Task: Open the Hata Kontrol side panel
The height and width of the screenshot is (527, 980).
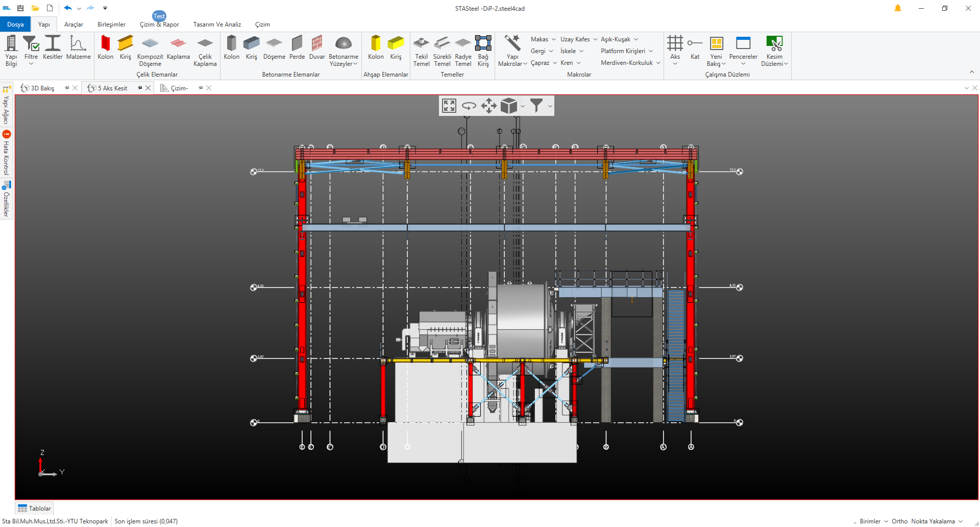Action: coord(6,153)
